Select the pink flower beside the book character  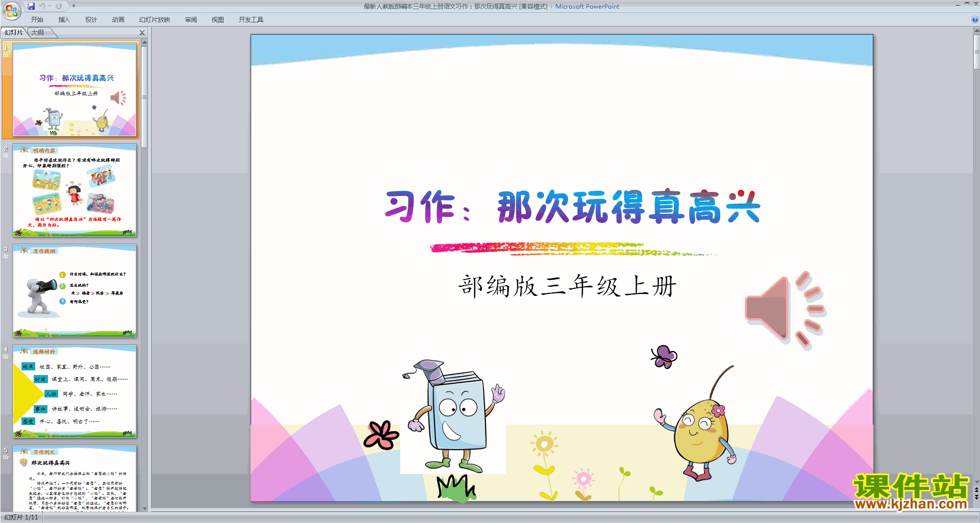point(381,435)
